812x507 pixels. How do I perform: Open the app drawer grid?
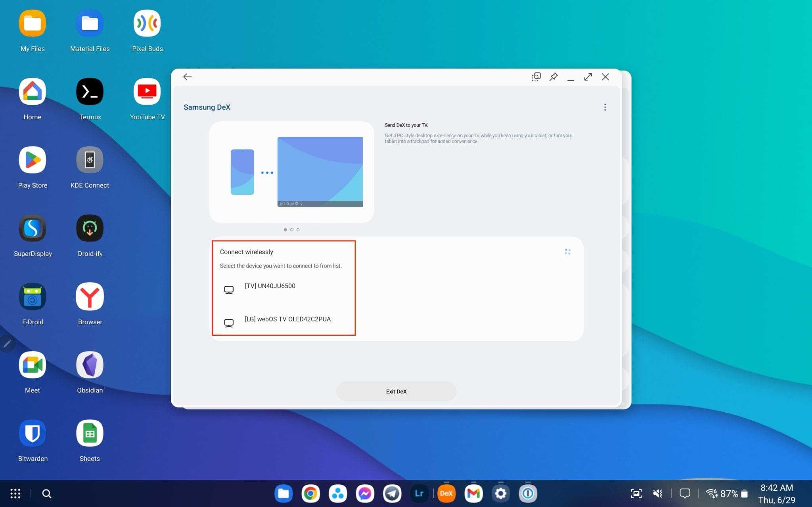pos(15,493)
